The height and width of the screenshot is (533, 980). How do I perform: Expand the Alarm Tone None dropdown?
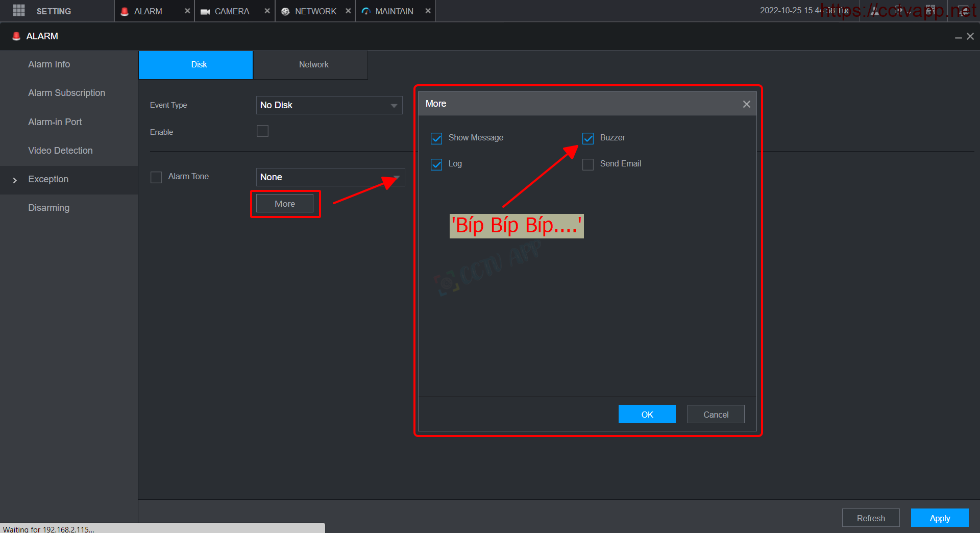point(330,177)
